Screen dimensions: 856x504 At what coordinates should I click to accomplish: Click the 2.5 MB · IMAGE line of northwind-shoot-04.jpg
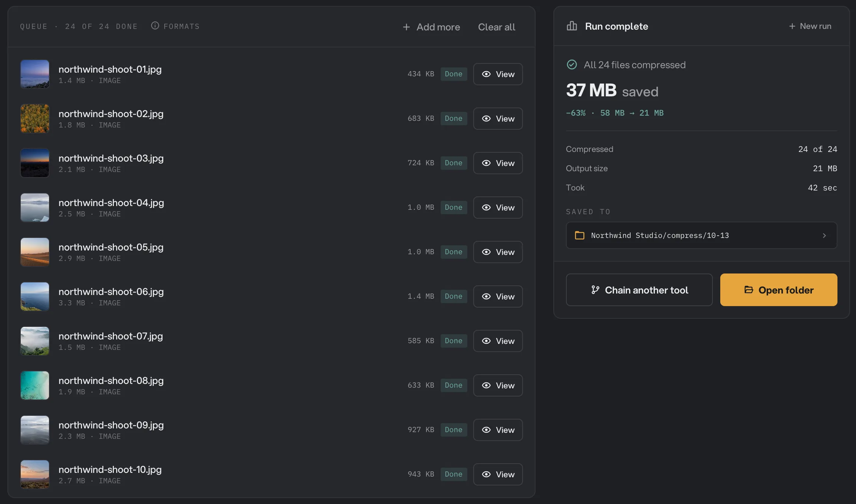89,214
